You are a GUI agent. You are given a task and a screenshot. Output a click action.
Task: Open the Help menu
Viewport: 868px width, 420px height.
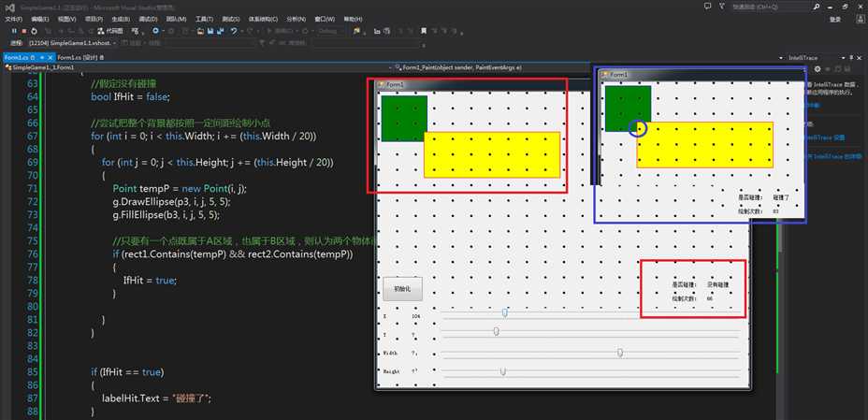[354, 19]
